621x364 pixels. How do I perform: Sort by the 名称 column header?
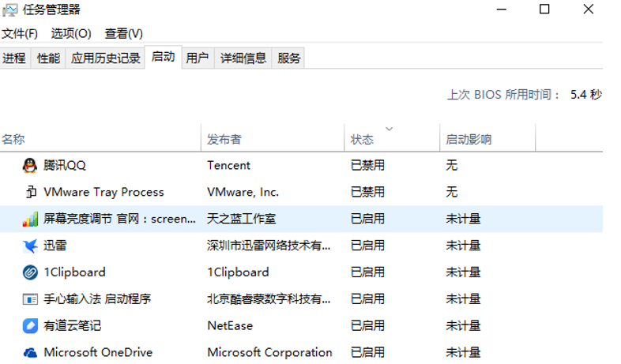pos(100,138)
